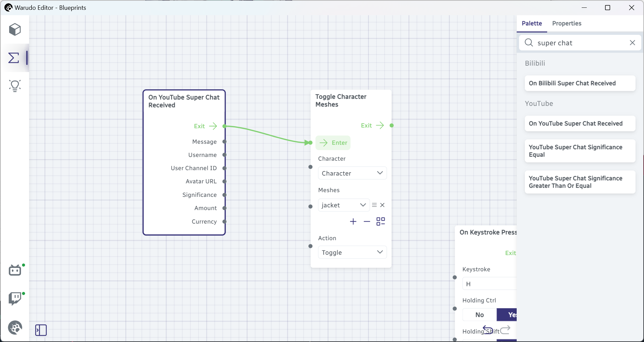
Task: Click the search magnifier icon
Action: [529, 43]
